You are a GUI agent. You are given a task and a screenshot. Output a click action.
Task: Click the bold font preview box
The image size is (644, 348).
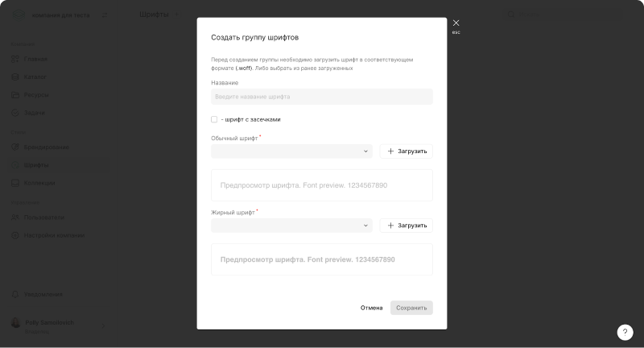pos(321,259)
